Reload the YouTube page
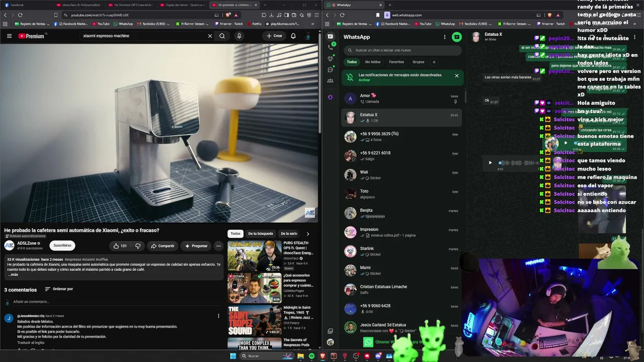 [20, 15]
